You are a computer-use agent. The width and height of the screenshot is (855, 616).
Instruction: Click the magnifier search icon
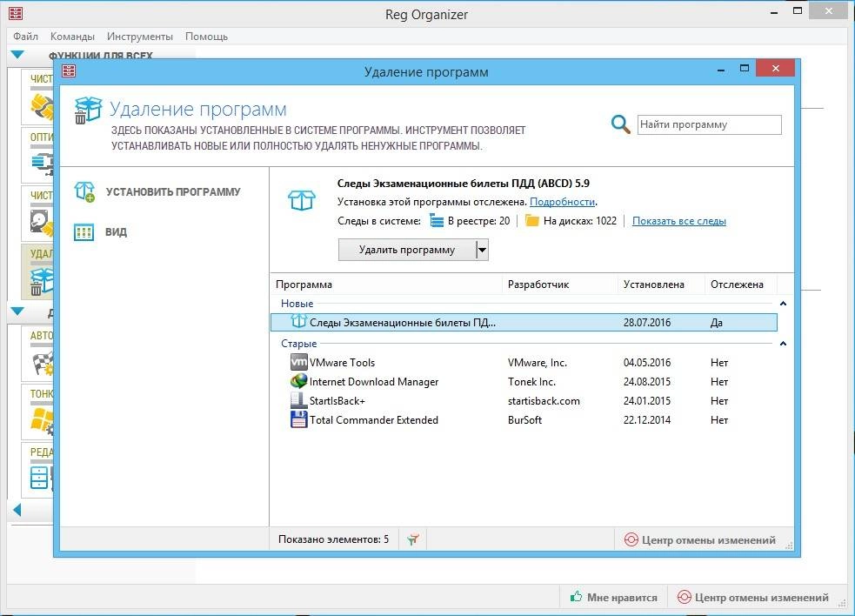[x=620, y=124]
